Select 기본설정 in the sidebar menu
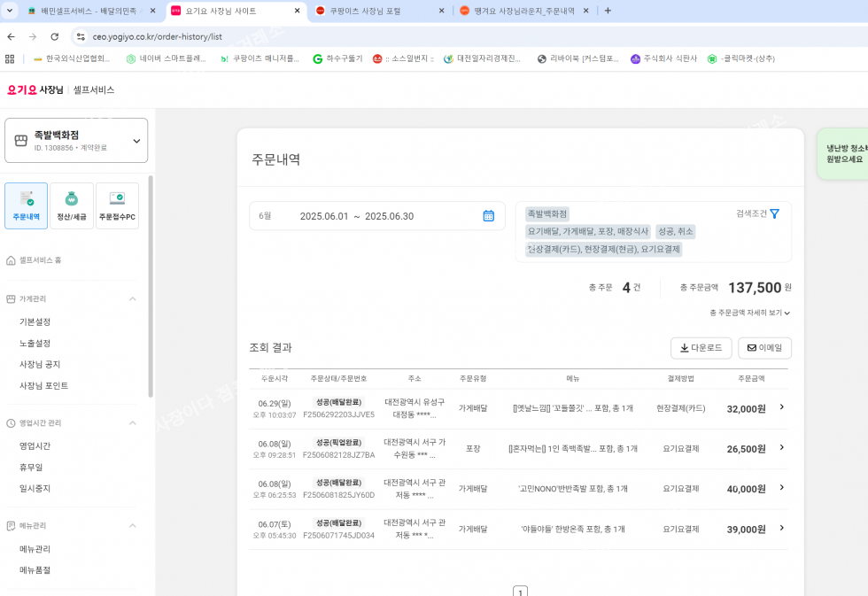The width and height of the screenshot is (868, 596). point(35,322)
